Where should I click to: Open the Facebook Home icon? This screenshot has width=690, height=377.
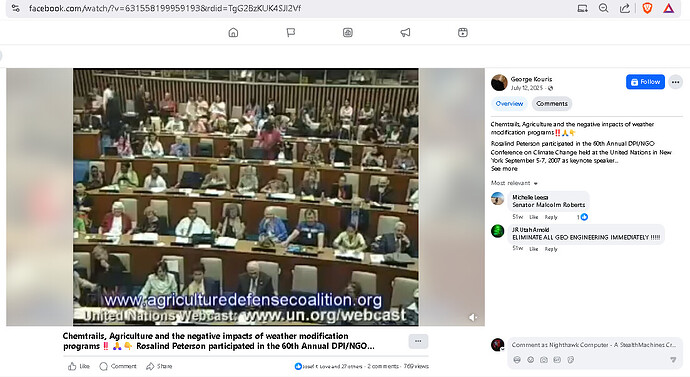[233, 32]
